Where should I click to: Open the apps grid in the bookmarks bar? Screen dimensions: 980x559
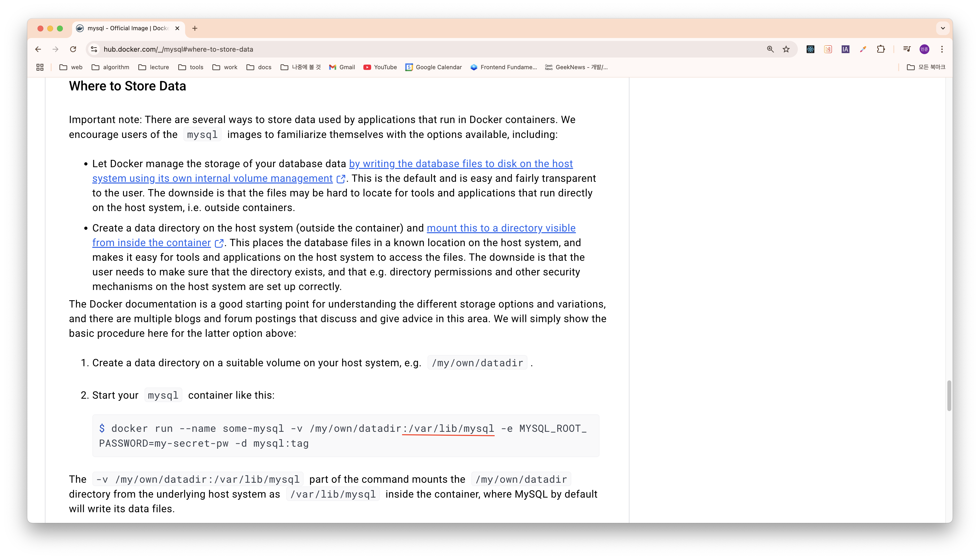[40, 67]
